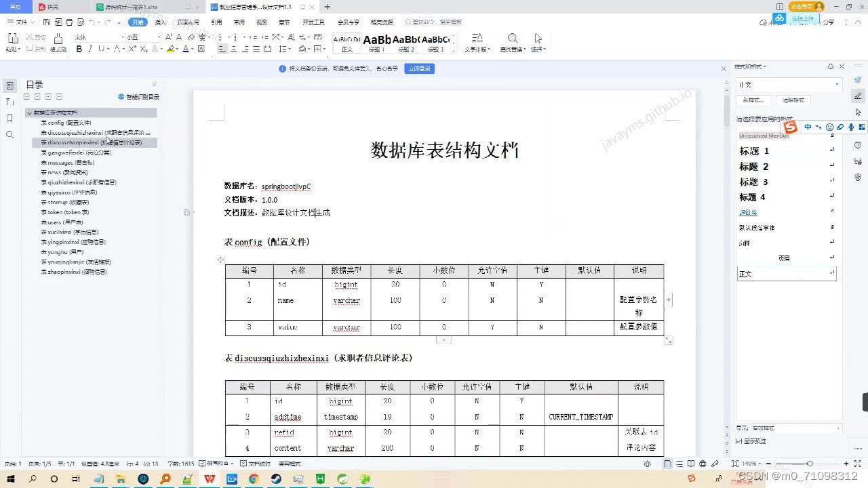This screenshot has width=868, height=488.
Task: Collapse the root database document tree node
Action: (30, 113)
